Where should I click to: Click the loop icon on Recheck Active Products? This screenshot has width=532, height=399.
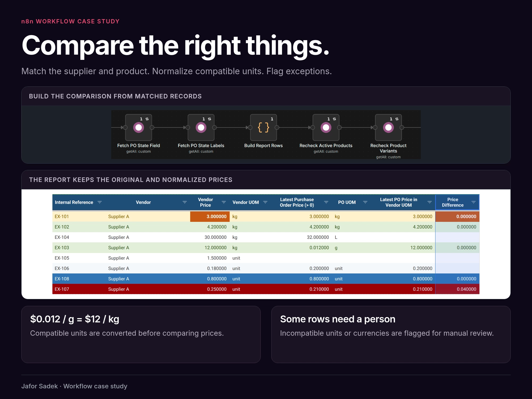click(x=334, y=119)
